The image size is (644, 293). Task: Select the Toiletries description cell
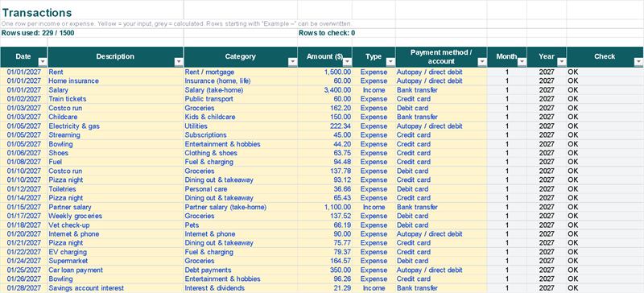pos(116,189)
